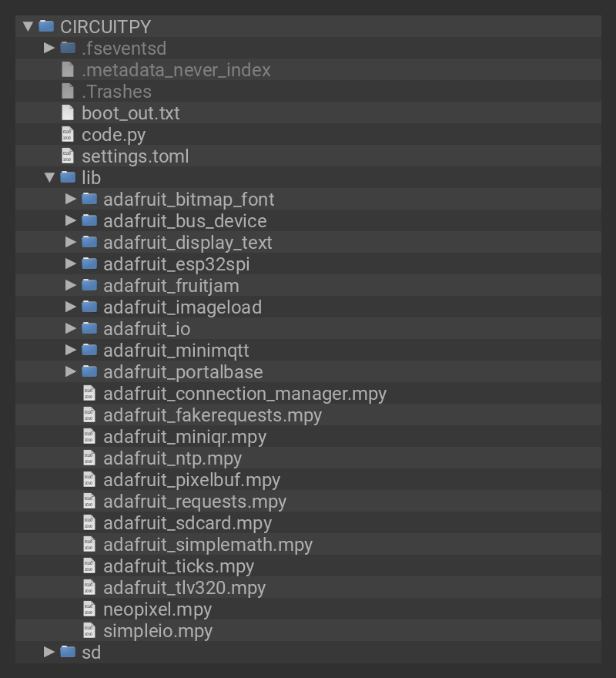Image resolution: width=616 pixels, height=678 pixels.
Task: Click the adafruit_io folder icon
Action: tap(89, 328)
